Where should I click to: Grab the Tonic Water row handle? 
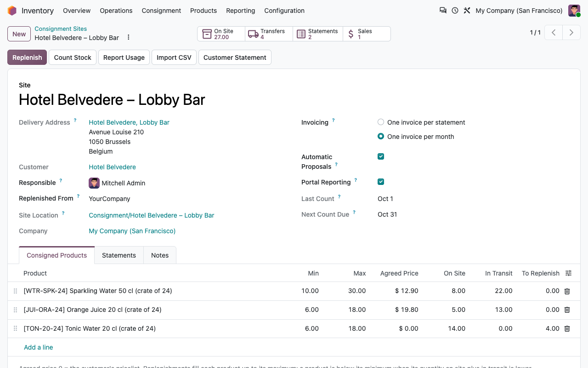pyautogui.click(x=15, y=329)
